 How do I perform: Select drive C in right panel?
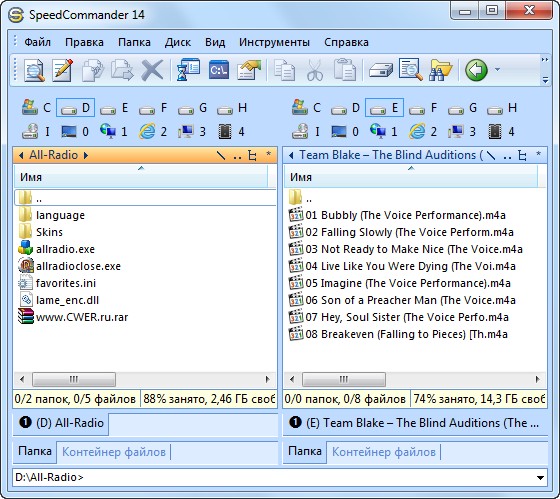(x=306, y=108)
